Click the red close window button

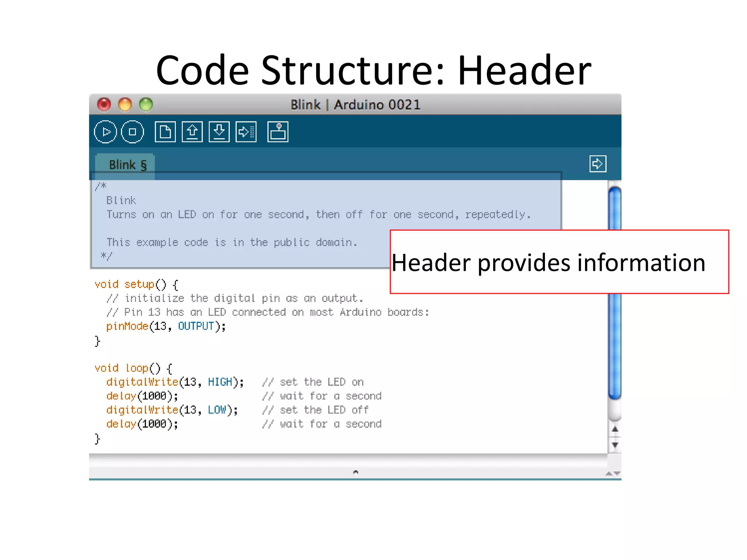104,105
